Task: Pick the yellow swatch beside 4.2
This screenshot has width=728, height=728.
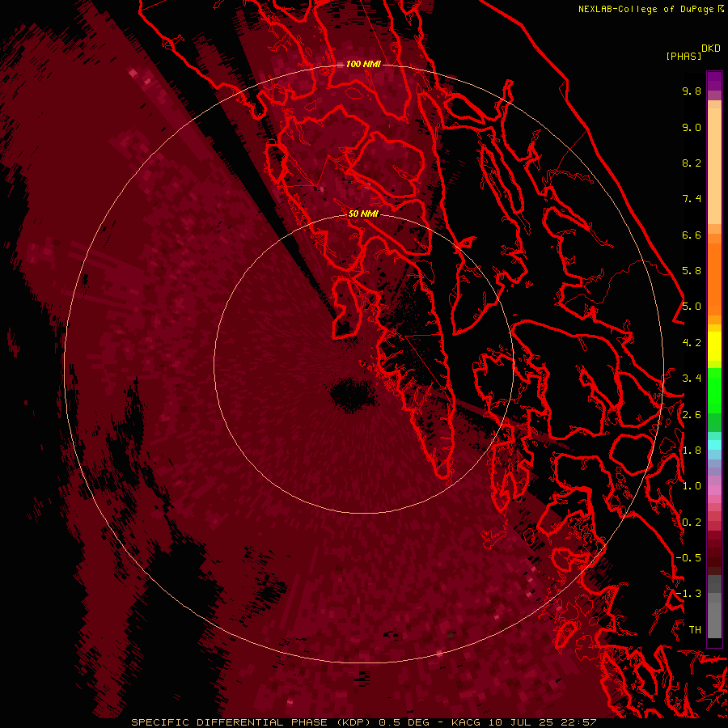Action: [x=714, y=346]
